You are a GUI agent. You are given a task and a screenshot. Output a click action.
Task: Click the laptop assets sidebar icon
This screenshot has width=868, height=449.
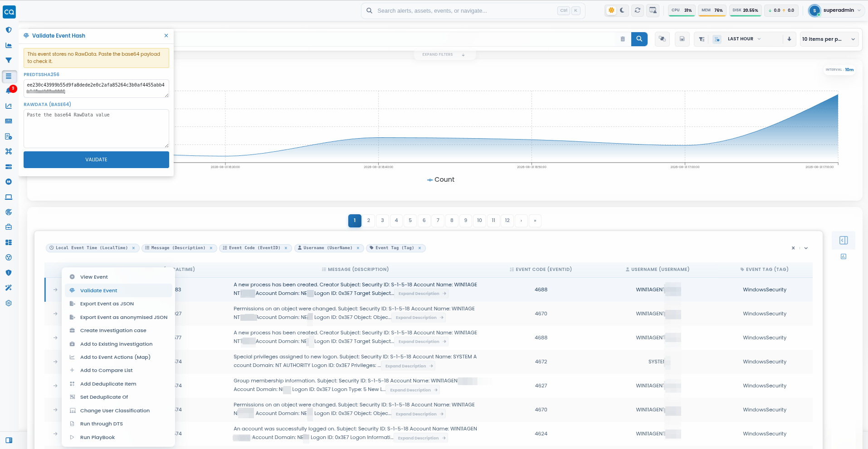click(9, 197)
